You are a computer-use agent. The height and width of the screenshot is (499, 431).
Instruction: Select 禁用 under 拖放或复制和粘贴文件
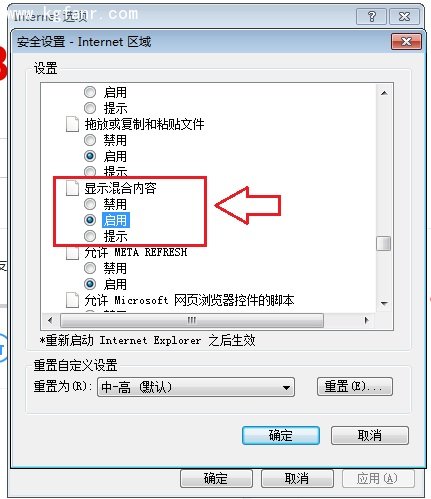[90, 140]
